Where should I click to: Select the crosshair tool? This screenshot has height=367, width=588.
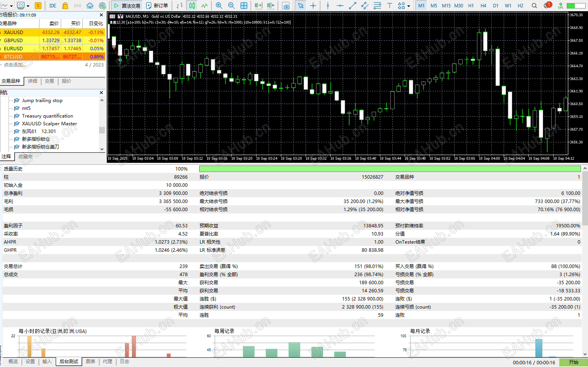313,5
